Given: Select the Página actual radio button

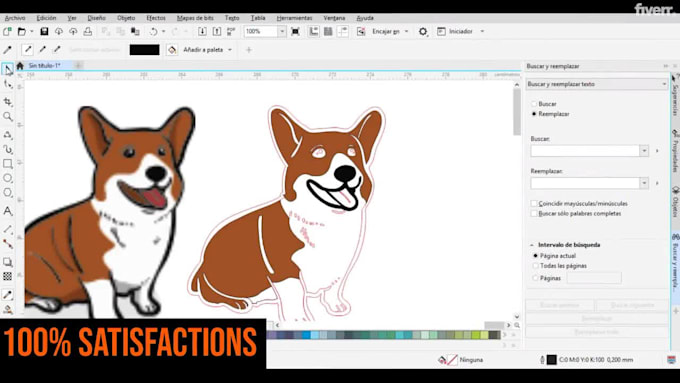Looking at the screenshot, I should [x=536, y=255].
